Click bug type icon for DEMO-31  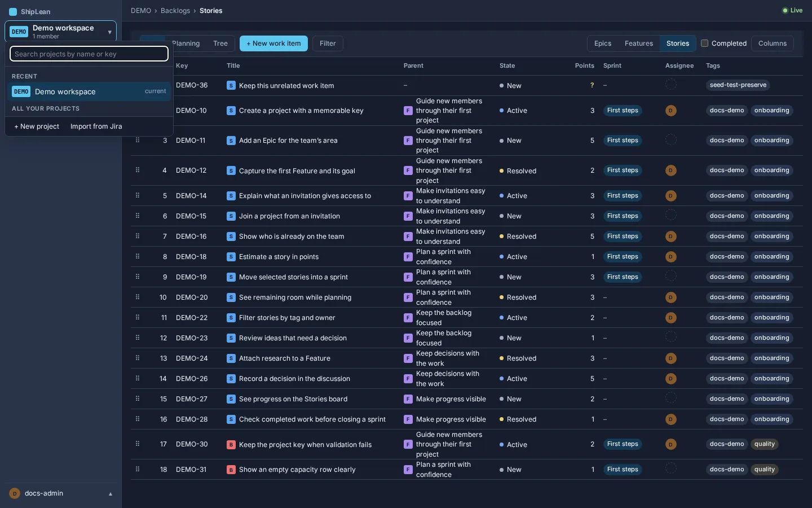231,470
